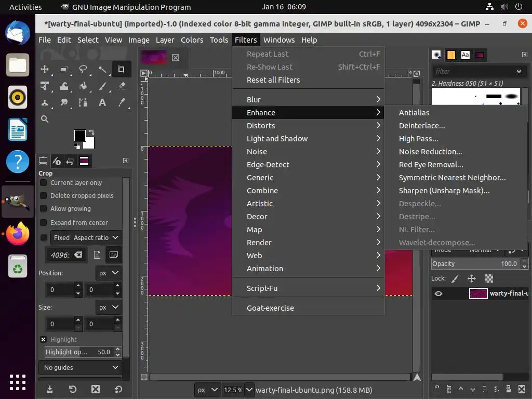Open status bar unit px dropdown
This screenshot has width=532, height=399.
pos(207,390)
